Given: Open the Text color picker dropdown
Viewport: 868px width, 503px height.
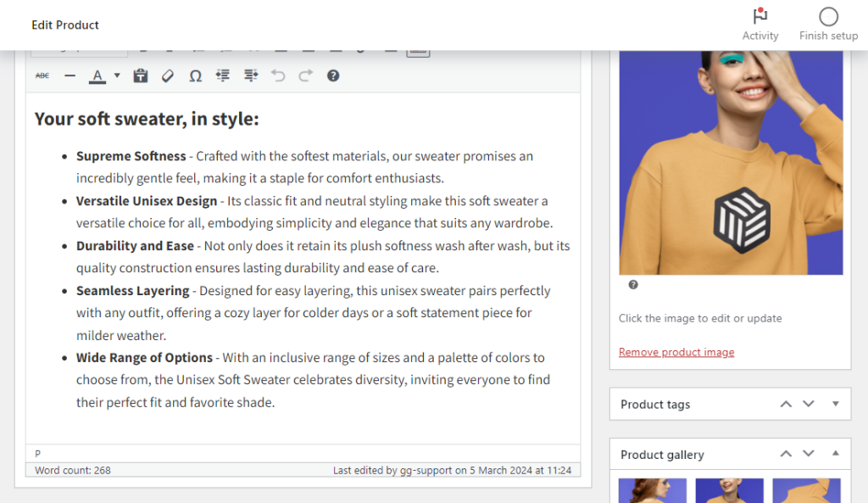Looking at the screenshot, I should pyautogui.click(x=115, y=75).
